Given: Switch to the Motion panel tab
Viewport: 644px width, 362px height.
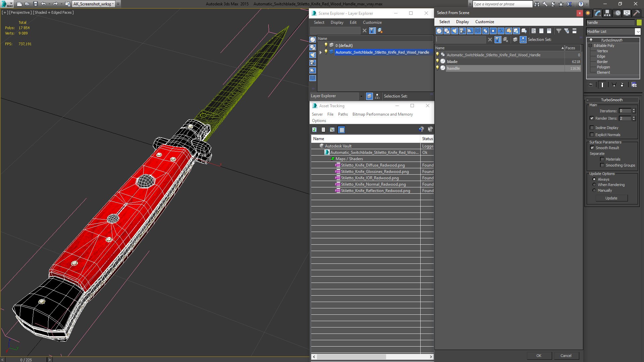Looking at the screenshot, I should [617, 13].
